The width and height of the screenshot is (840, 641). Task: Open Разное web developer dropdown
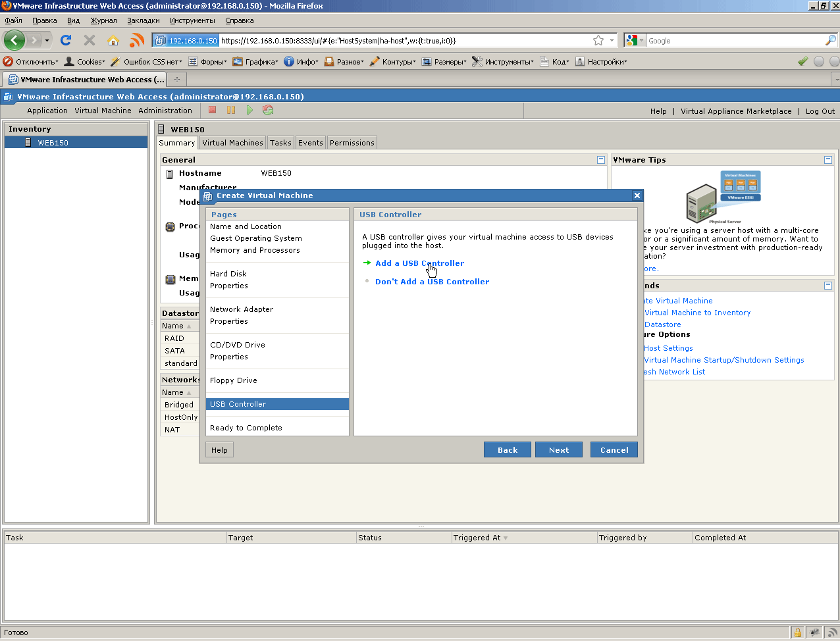click(344, 62)
